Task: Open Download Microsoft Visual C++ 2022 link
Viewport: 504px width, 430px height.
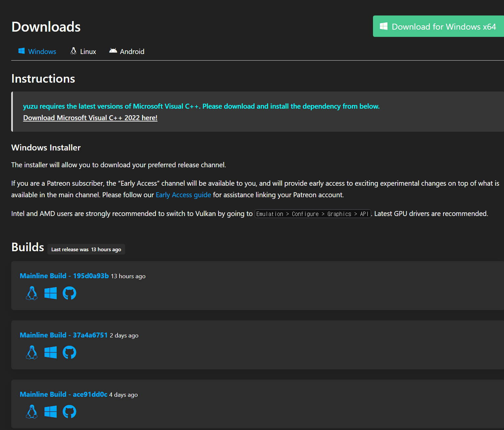Action: pyautogui.click(x=90, y=118)
